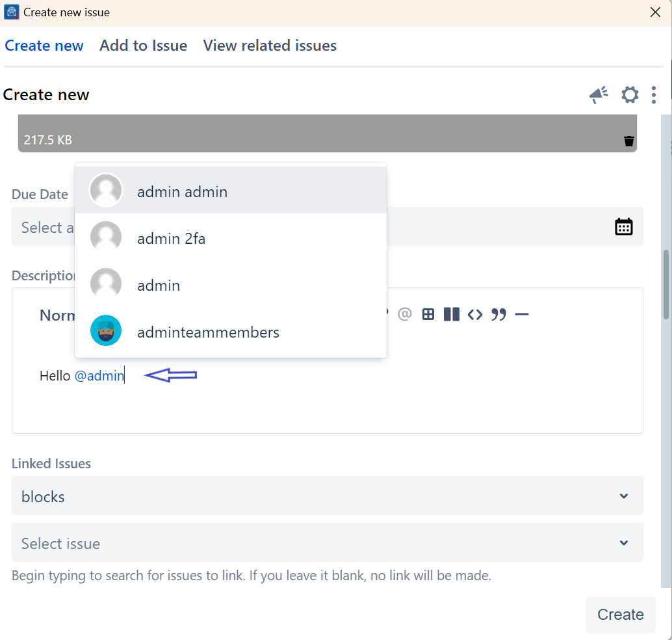Insert a code block with the <> icon

pos(475,315)
